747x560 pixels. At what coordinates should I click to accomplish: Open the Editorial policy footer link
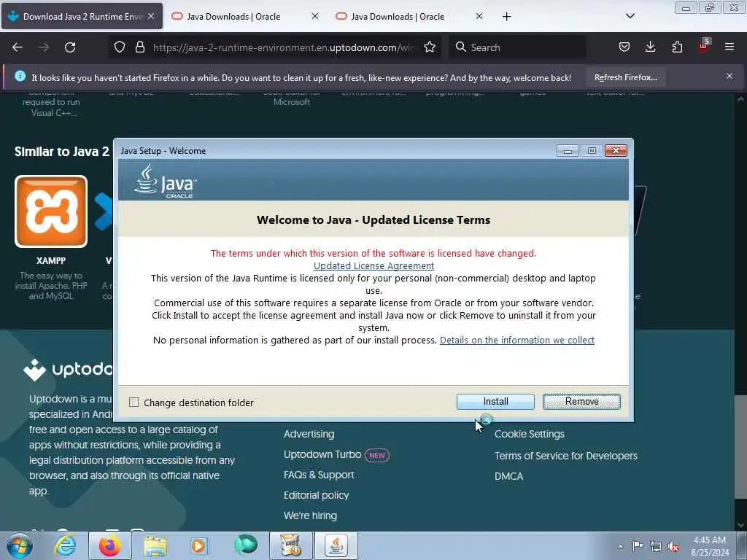point(316,495)
